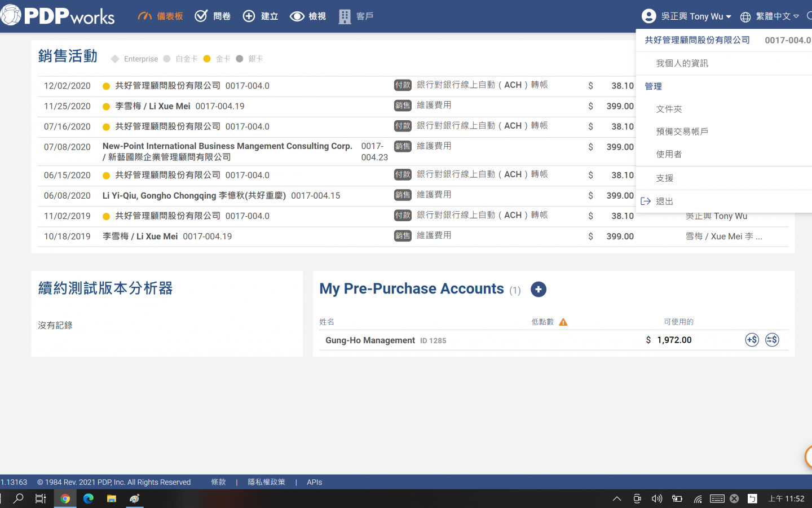Click the input method indicator in tray
Viewport: 812px width, 508px height.
click(752, 498)
